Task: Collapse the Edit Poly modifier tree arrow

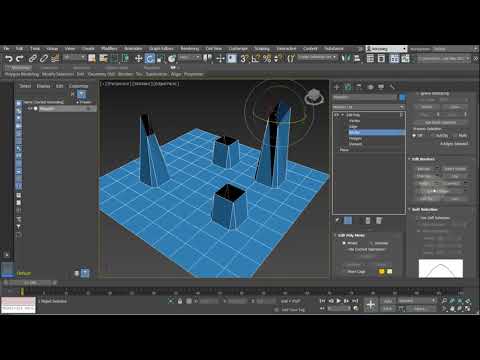Action: point(342,115)
